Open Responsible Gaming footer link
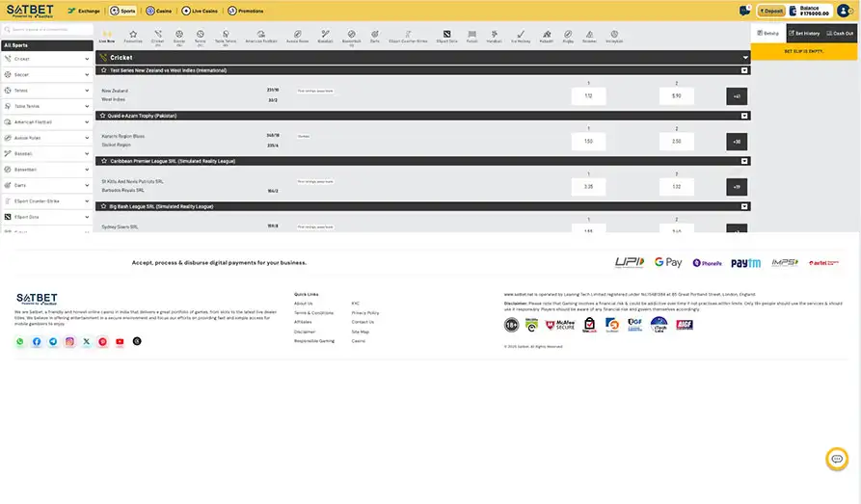 click(x=314, y=341)
